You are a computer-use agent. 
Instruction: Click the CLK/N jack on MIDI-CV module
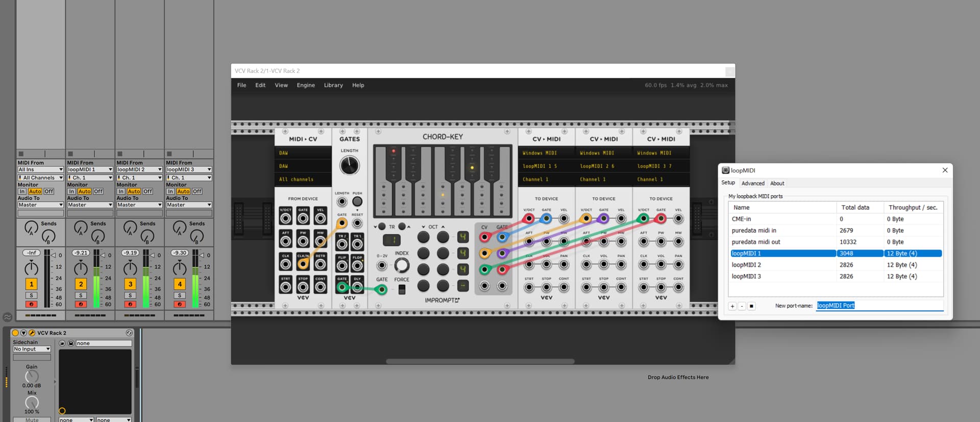tap(303, 264)
